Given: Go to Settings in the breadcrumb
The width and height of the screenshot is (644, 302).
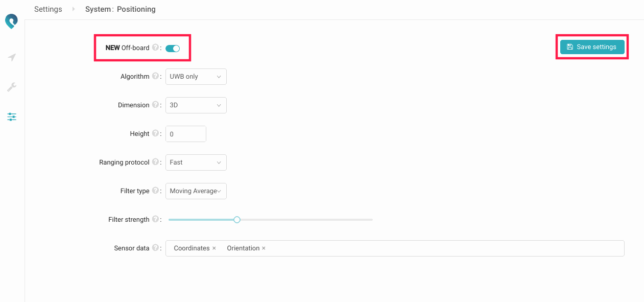Looking at the screenshot, I should pyautogui.click(x=48, y=9).
